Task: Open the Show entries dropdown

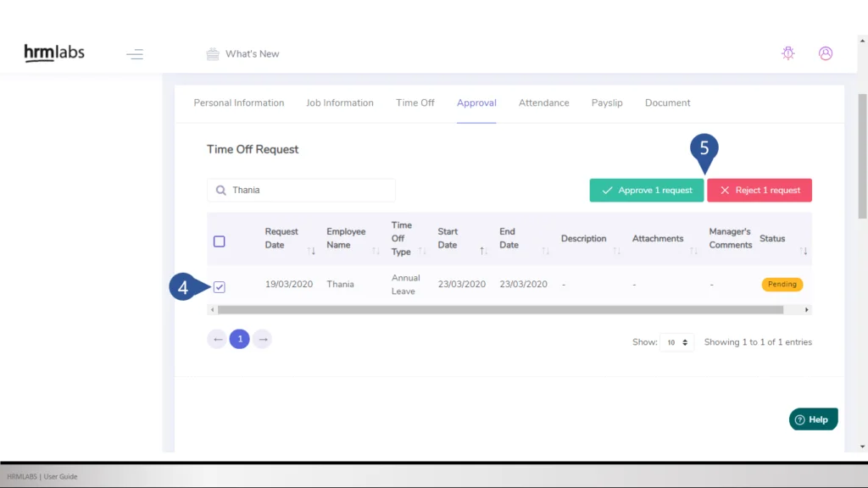Action: [676, 342]
